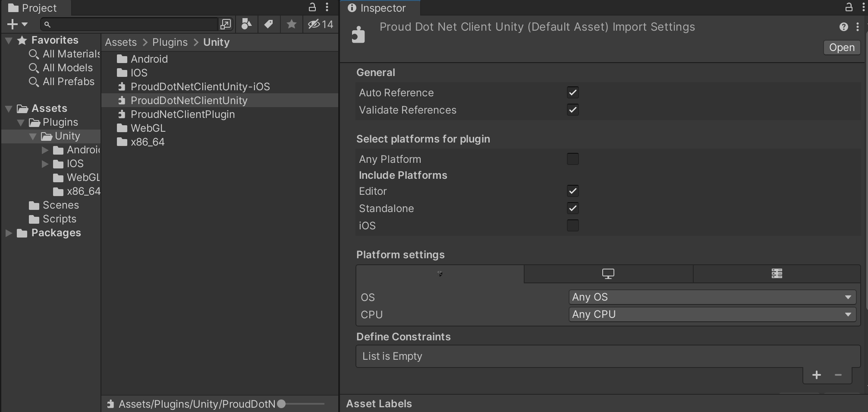Open Project panel three-dot menu
Screen dimensions: 868x412
[x=327, y=7]
